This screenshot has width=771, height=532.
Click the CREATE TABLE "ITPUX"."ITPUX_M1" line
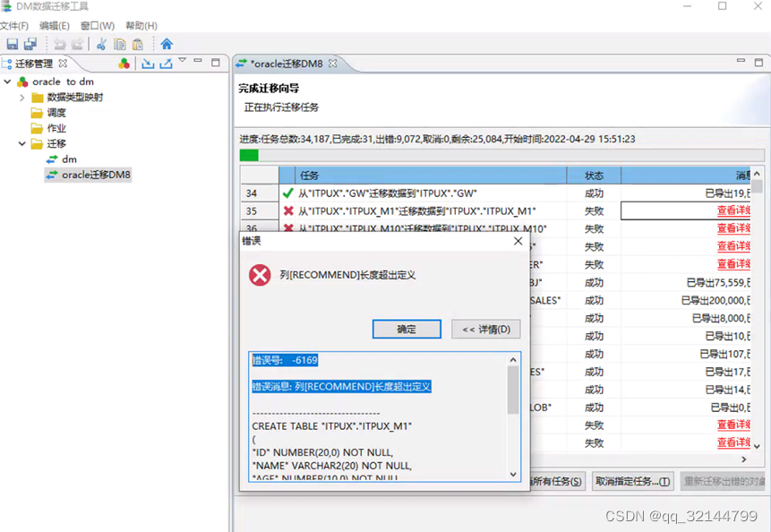point(332,426)
